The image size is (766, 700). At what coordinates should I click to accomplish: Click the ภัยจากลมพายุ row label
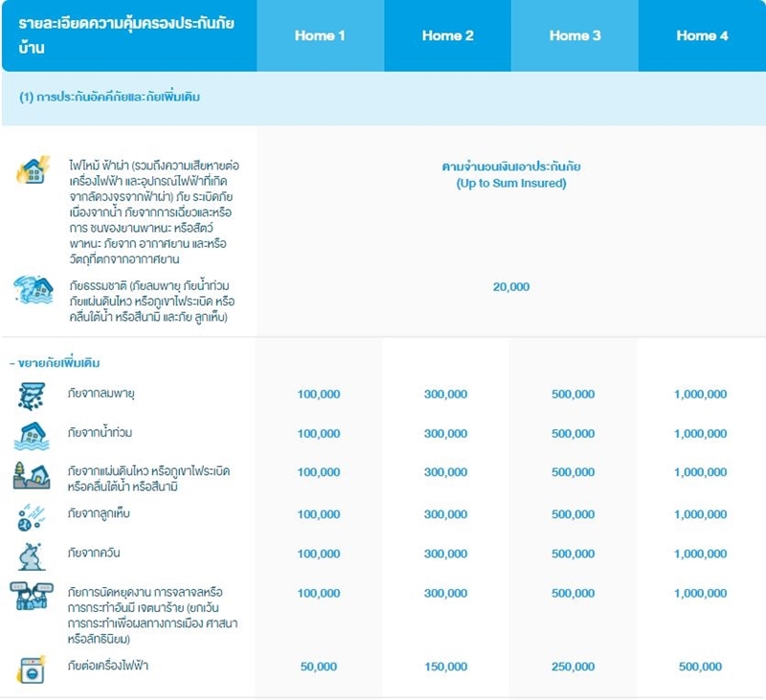(103, 395)
